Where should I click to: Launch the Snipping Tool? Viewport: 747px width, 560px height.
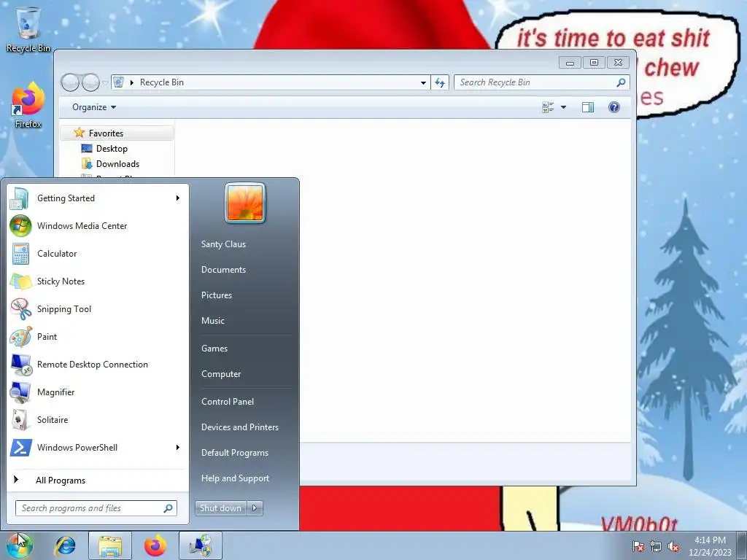coord(98,308)
